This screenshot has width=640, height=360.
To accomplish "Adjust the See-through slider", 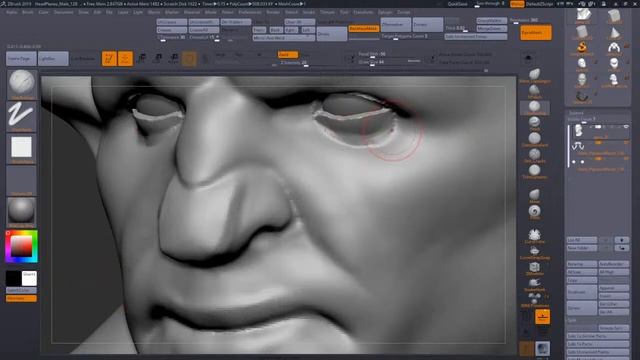I will click(490, 4).
